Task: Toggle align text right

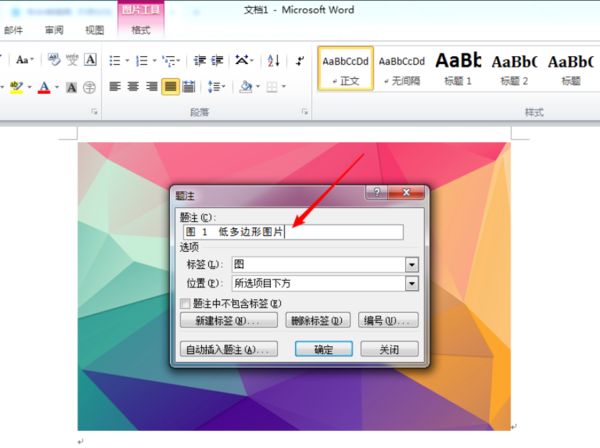Action: click(152, 87)
